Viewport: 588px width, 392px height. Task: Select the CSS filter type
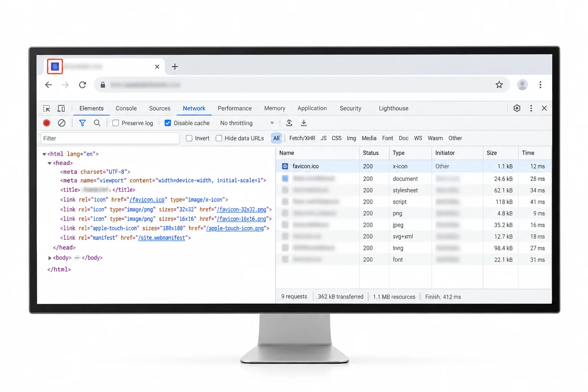[x=336, y=138]
